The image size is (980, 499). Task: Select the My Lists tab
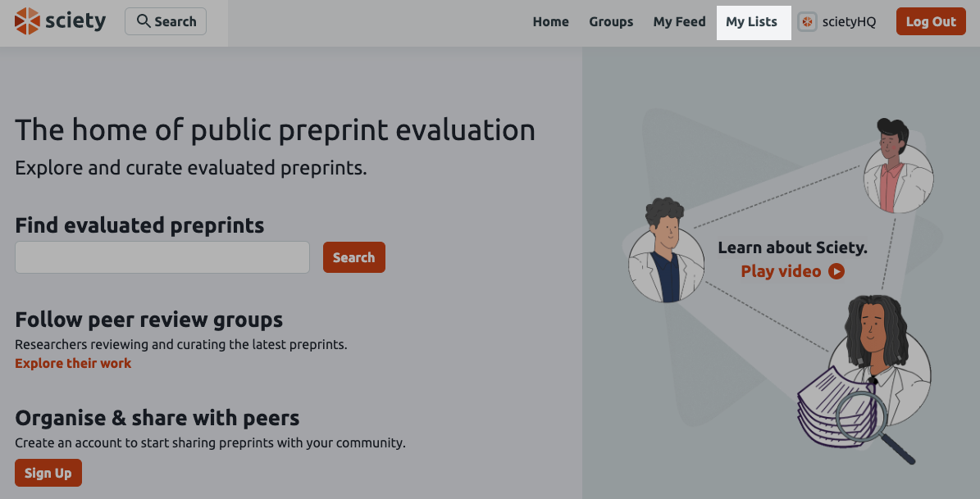pyautogui.click(x=752, y=22)
